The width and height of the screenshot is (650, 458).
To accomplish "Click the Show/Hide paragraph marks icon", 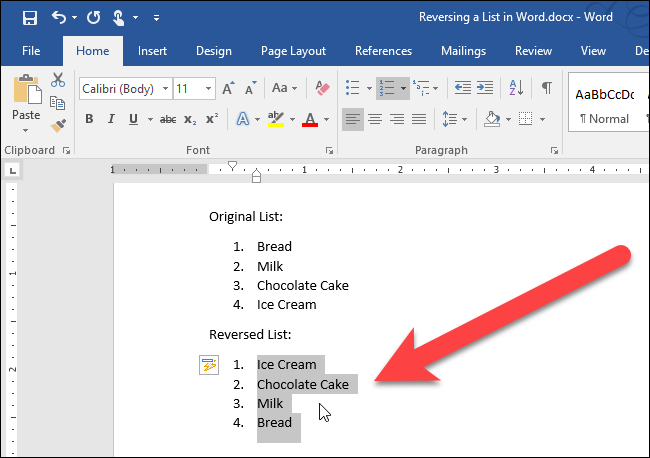I will [546, 89].
